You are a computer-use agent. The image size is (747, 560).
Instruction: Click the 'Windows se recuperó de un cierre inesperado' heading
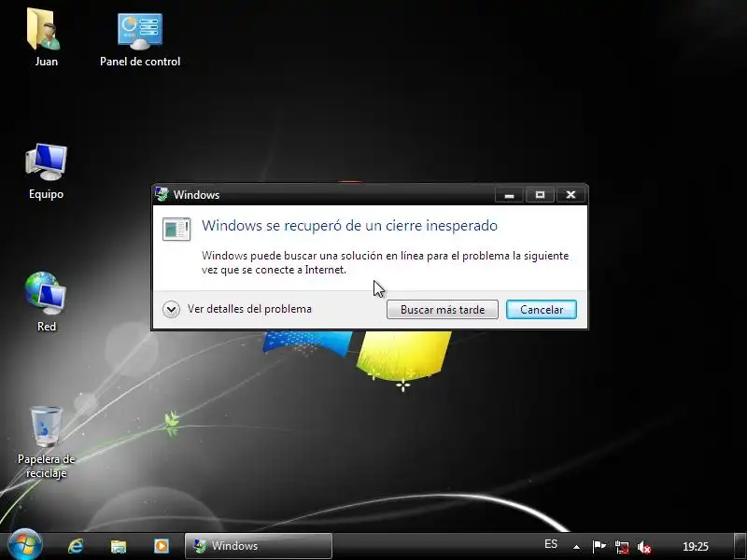(349, 225)
